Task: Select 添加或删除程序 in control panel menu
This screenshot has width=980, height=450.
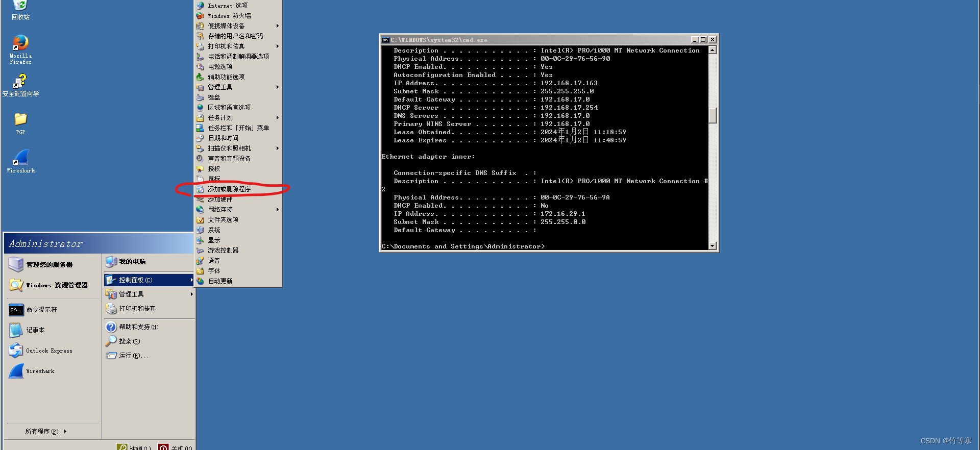Action: click(238, 189)
